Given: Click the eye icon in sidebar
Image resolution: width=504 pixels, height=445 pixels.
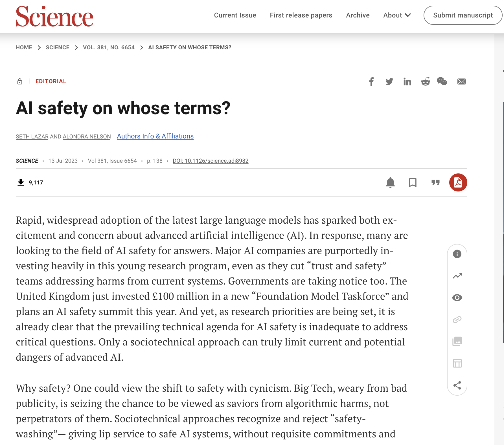Looking at the screenshot, I should tap(457, 298).
